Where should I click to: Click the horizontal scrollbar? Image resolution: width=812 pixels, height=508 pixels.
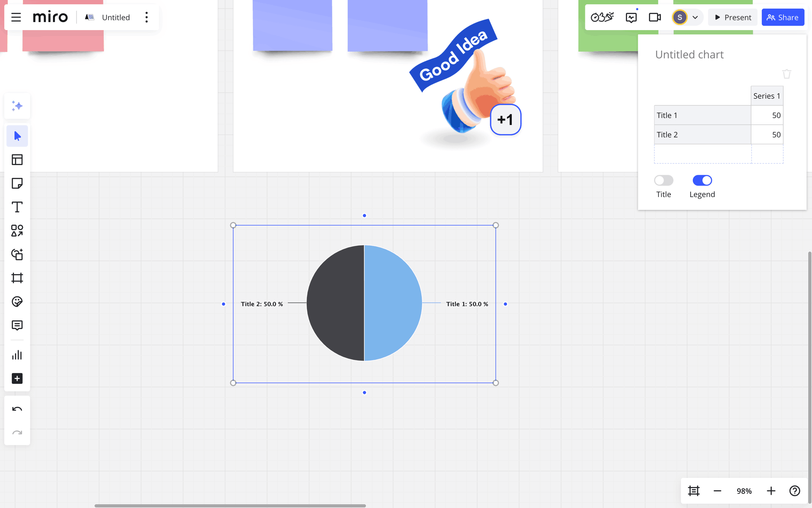pyautogui.click(x=230, y=505)
